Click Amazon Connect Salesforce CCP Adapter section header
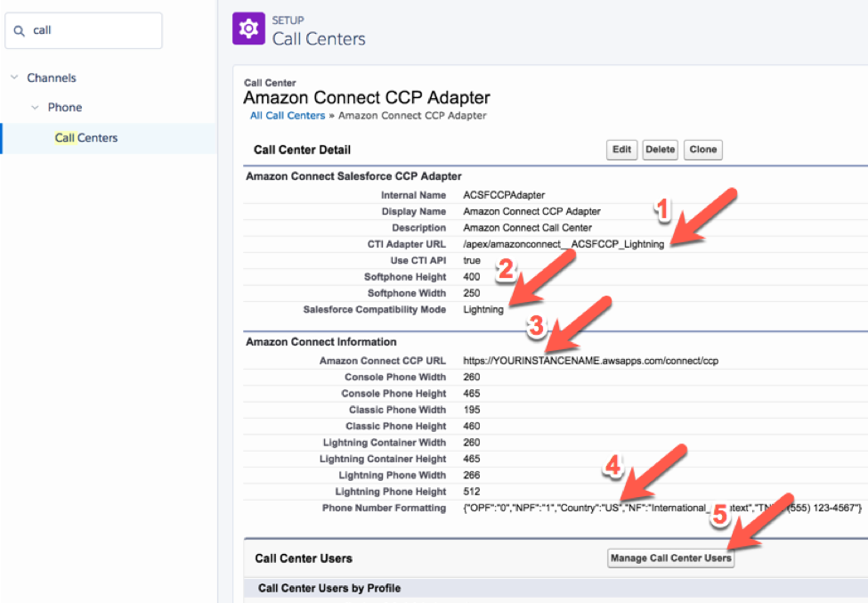868x603 pixels. pyautogui.click(x=353, y=176)
